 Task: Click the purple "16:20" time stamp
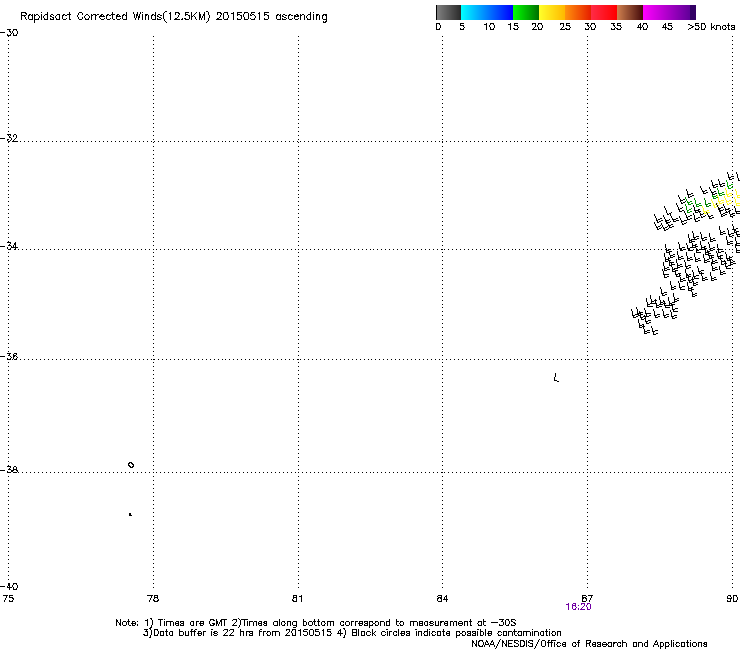click(578, 607)
